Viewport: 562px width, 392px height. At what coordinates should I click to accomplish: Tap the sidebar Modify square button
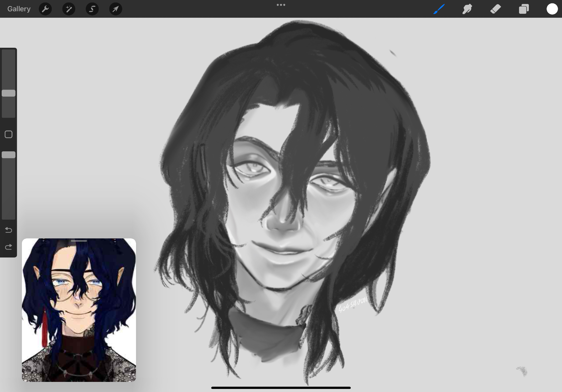[x=8, y=135]
